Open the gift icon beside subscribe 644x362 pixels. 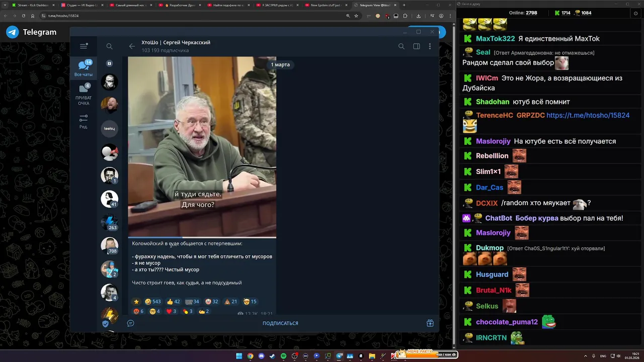tap(430, 323)
